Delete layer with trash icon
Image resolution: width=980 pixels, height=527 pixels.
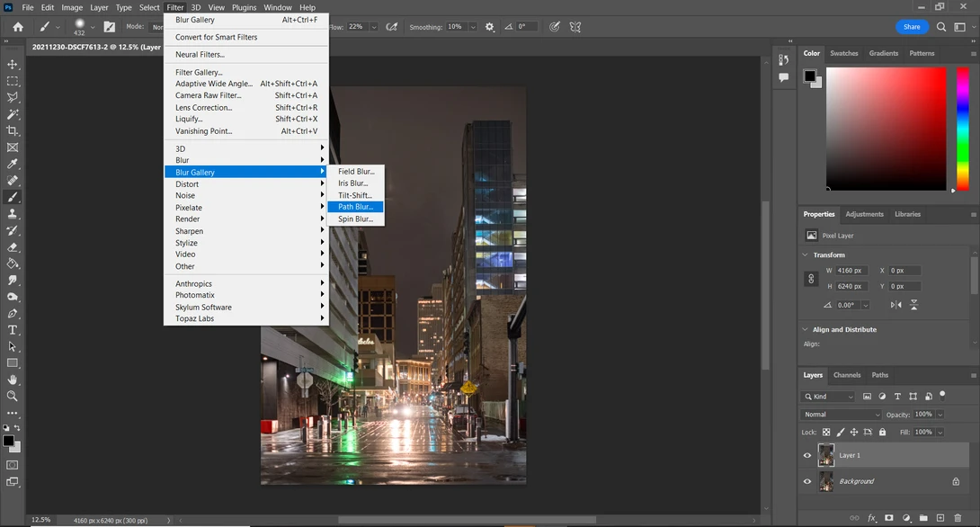[x=958, y=518]
